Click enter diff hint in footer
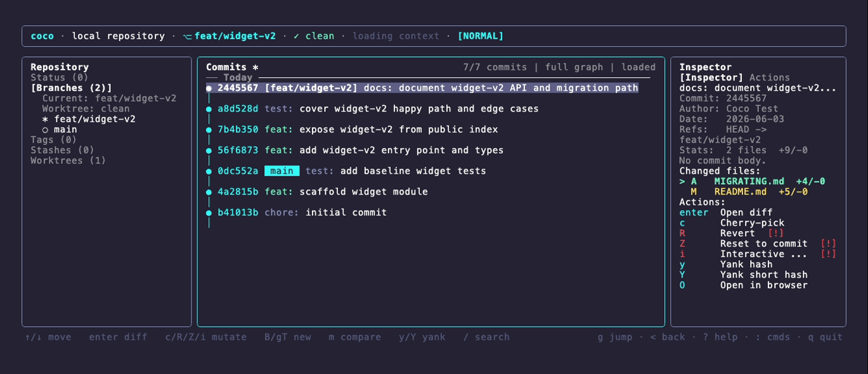Viewport: 868px width, 374px height. tap(118, 337)
